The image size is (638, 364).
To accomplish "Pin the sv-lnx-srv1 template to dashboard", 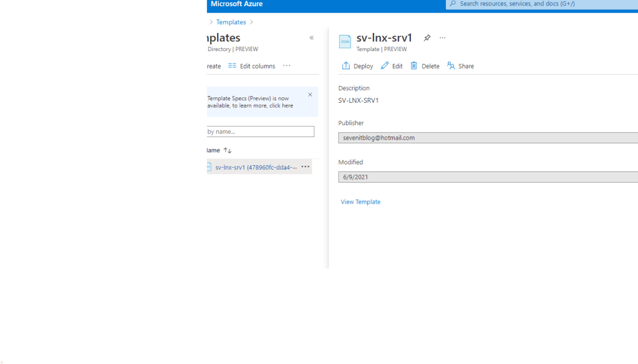I will click(x=427, y=38).
